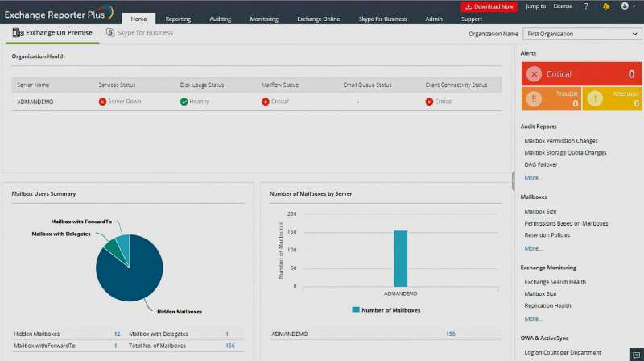The height and width of the screenshot is (361, 644).
Task: Switch to the Reporting tab
Action: 178,19
